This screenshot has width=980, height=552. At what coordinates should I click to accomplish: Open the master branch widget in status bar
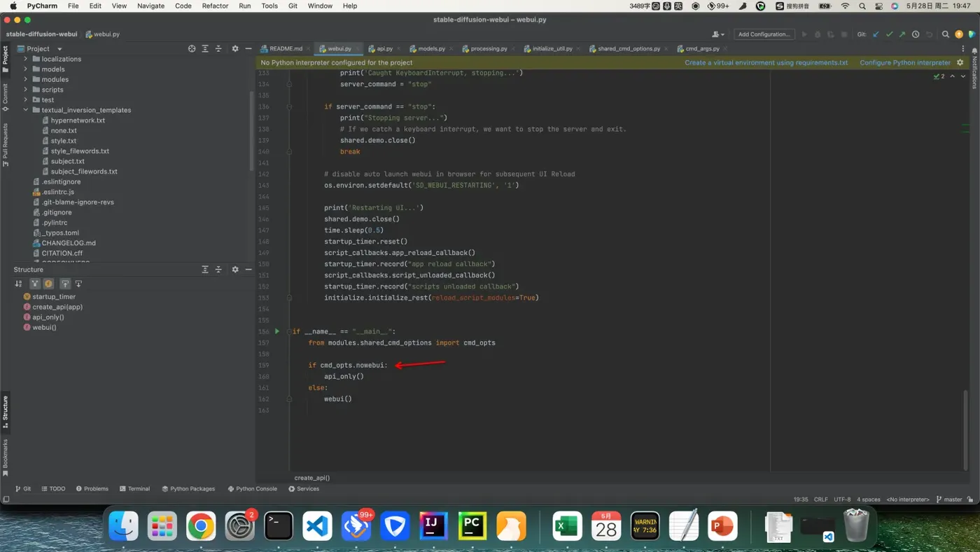coord(948,499)
